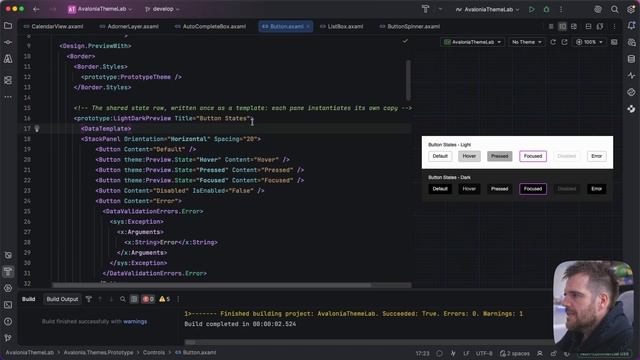640x360 pixels.
Task: Close the Button.axaml tab
Action: [x=308, y=27]
